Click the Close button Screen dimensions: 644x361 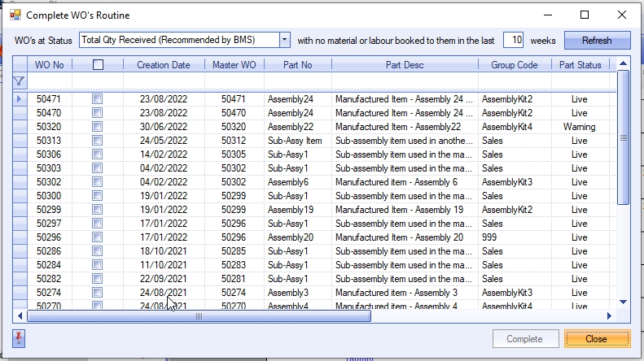point(596,339)
